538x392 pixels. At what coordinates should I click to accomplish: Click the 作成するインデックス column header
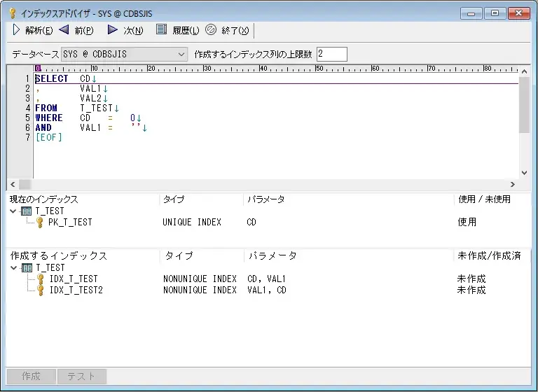coord(83,256)
